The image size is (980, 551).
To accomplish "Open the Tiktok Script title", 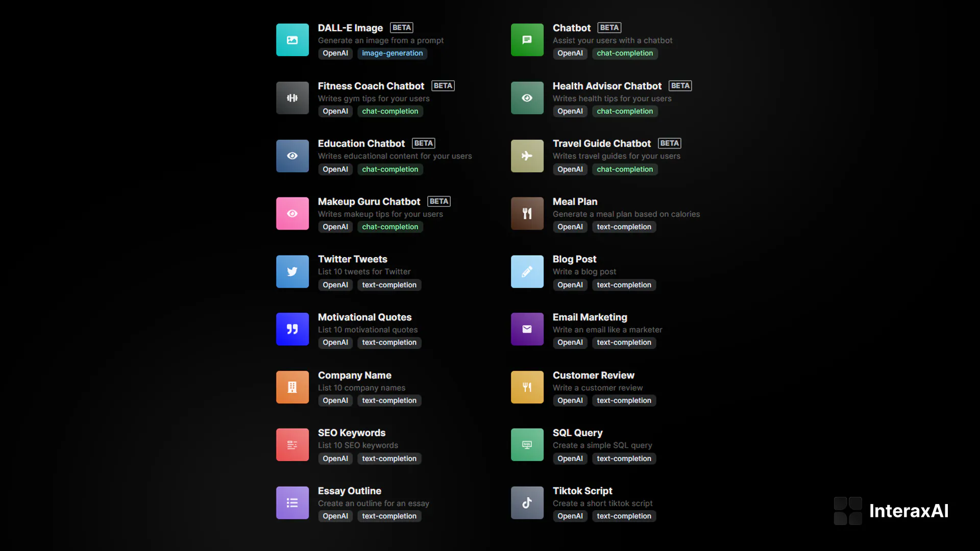I will point(582,491).
